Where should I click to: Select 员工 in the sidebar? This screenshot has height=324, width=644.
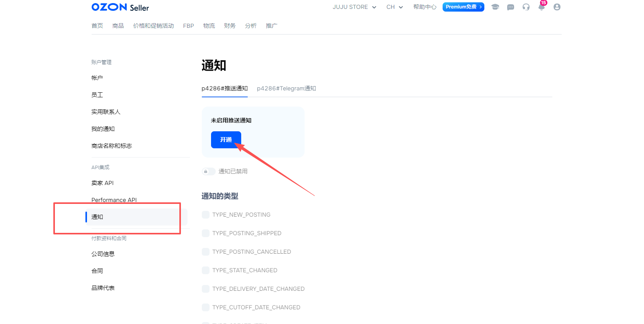click(x=97, y=95)
